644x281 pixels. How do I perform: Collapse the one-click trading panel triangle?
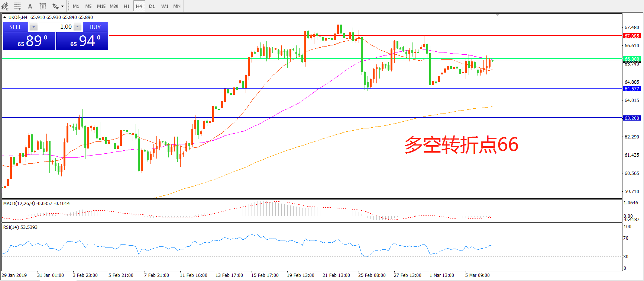(4, 17)
